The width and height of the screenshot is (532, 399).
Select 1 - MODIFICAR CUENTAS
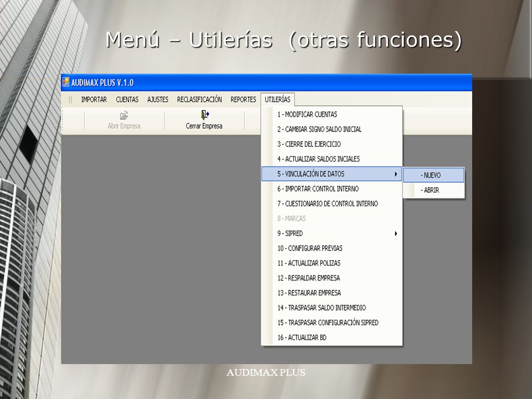pyautogui.click(x=332, y=114)
